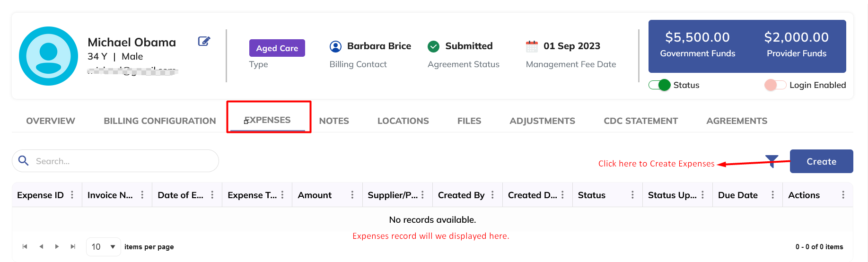Go to the next page arrow
Viewport: 868px width, 262px height.
tap(57, 246)
